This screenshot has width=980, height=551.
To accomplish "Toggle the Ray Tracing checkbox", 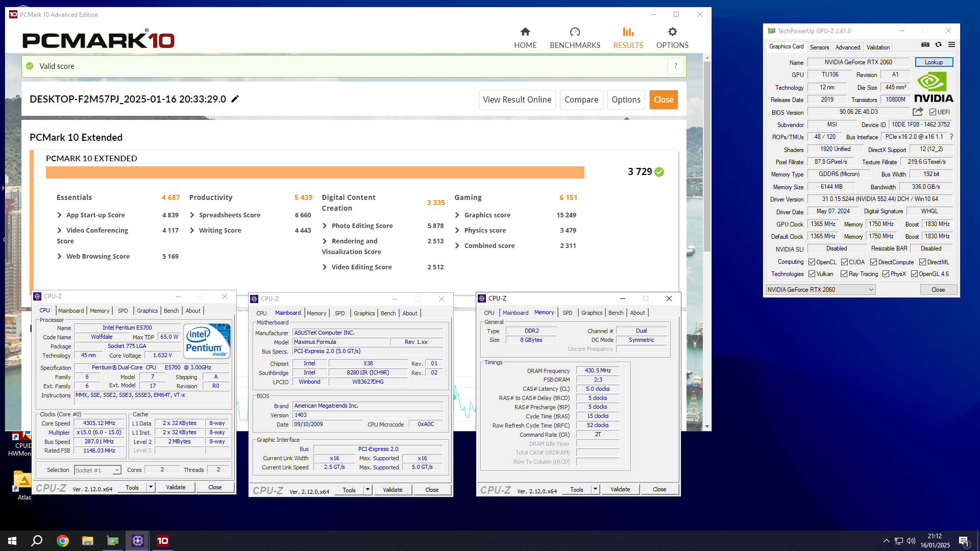I will click(x=844, y=274).
